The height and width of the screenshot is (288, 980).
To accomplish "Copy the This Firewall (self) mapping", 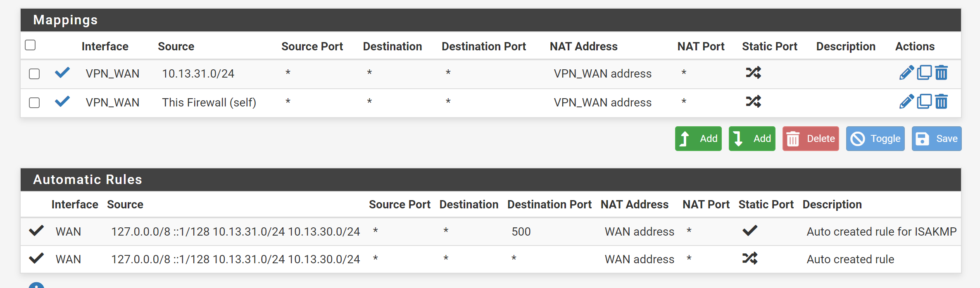I will point(924,102).
